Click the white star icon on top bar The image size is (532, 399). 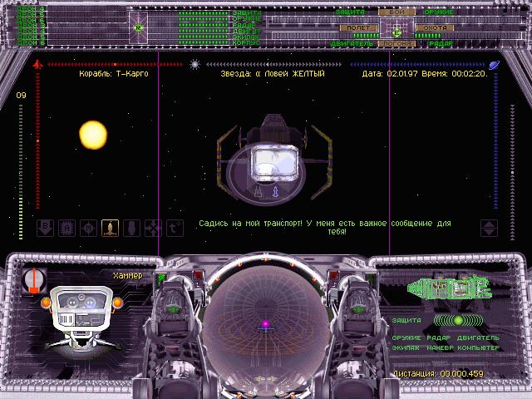pos(195,64)
